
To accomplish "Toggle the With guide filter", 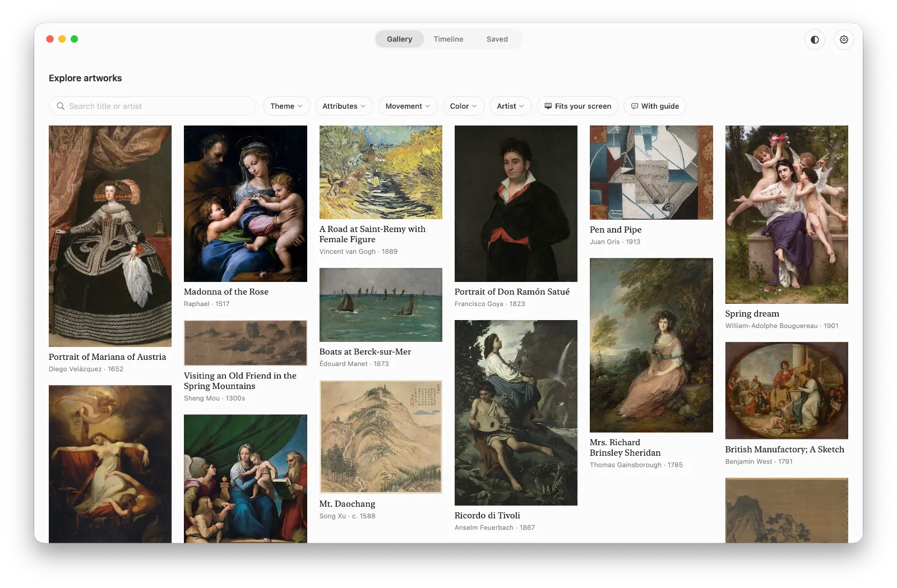I will (655, 106).
